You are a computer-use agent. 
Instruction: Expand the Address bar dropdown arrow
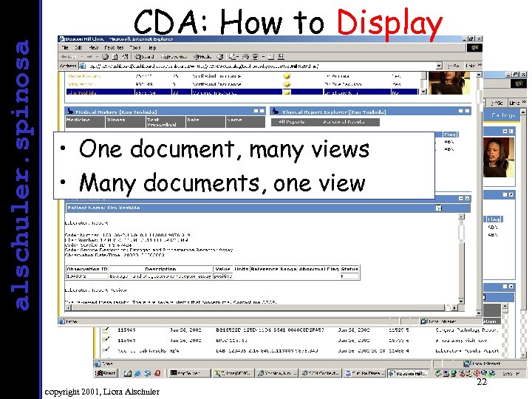click(x=439, y=66)
